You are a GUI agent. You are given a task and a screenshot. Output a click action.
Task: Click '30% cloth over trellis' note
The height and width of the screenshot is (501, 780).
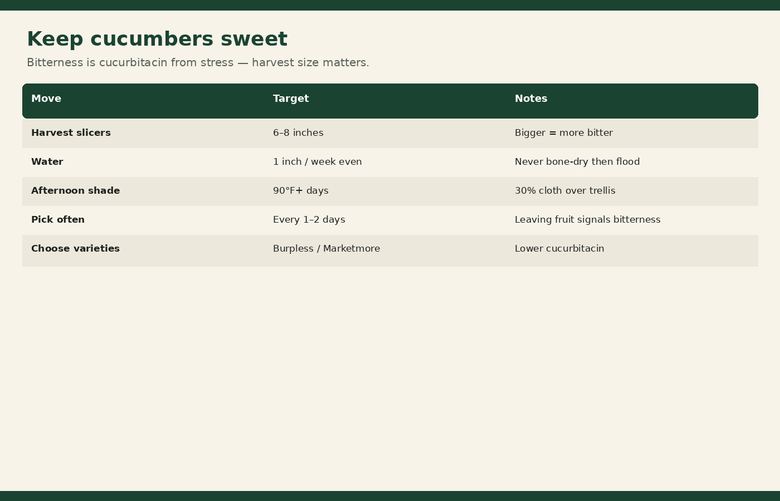click(x=565, y=191)
